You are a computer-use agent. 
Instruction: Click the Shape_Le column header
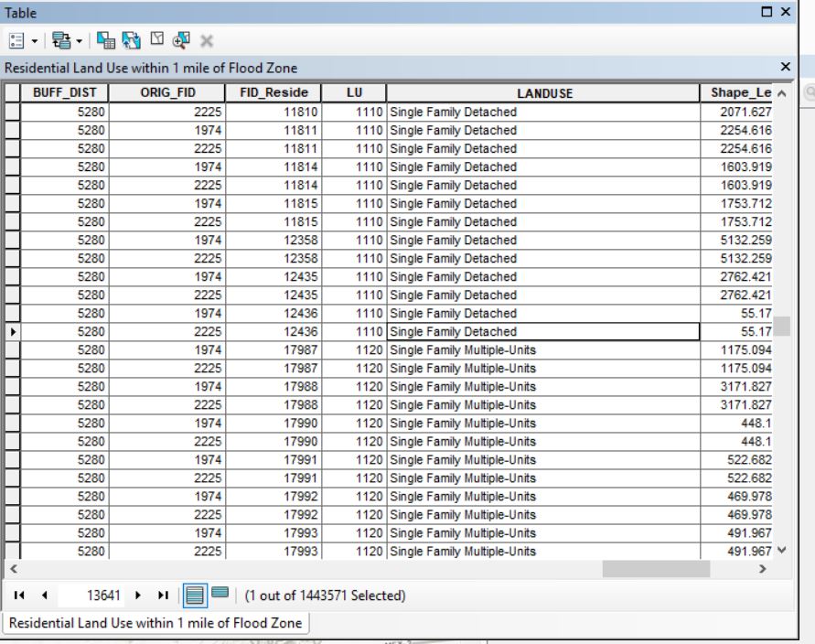point(736,92)
